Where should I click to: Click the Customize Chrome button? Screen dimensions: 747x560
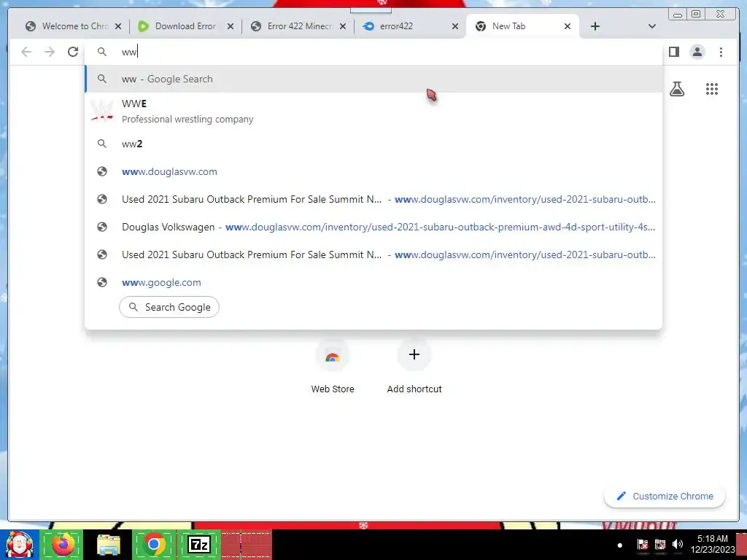coord(665,496)
